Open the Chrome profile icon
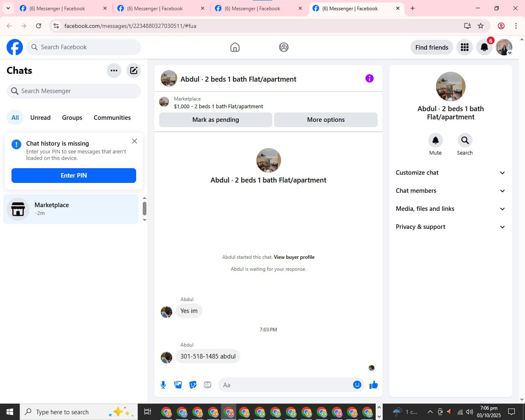The width and height of the screenshot is (525, 420). click(x=501, y=26)
